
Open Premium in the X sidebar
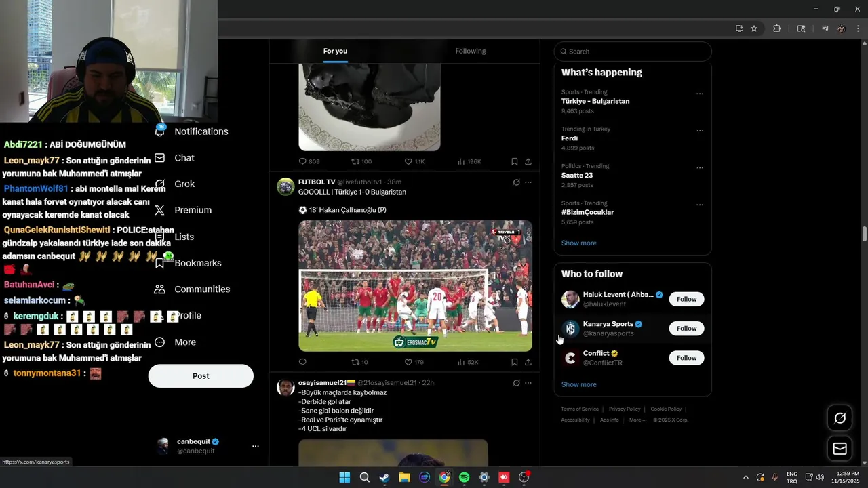(193, 210)
